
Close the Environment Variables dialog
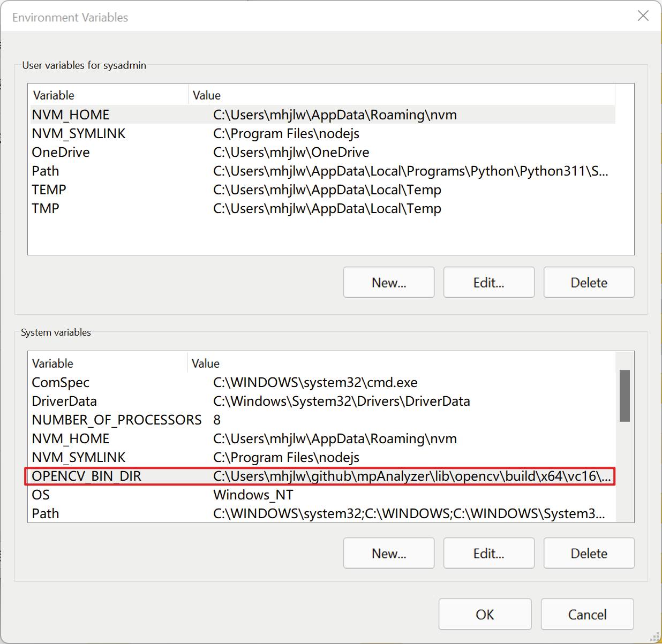click(643, 16)
